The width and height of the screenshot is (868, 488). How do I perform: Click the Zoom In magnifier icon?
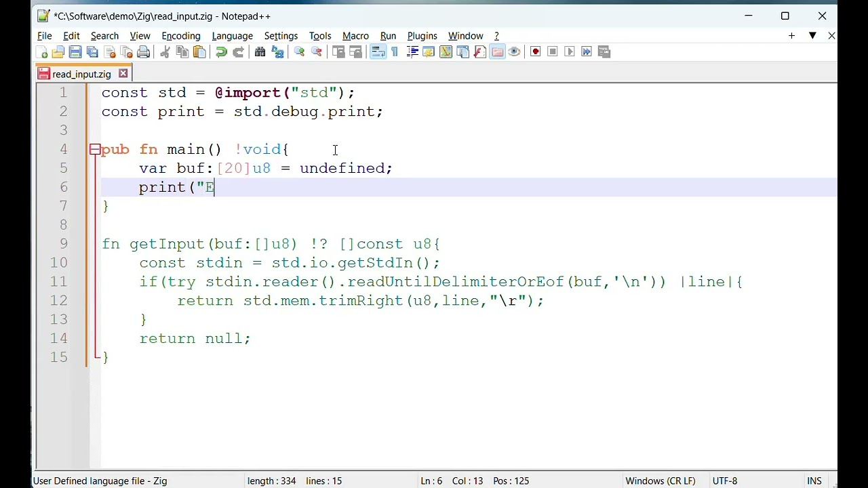tap(299, 52)
